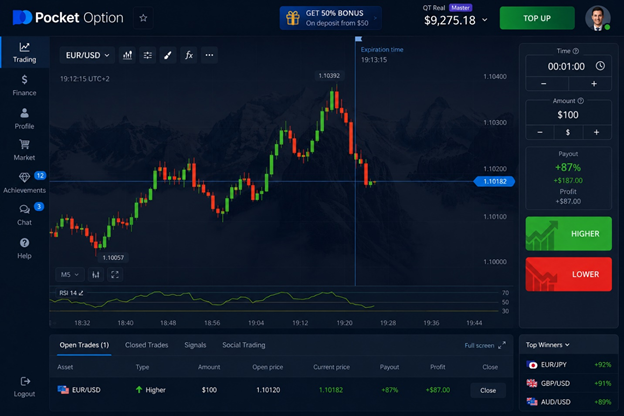Click the $100 amount input field
The height and width of the screenshot is (416, 624).
tap(568, 115)
